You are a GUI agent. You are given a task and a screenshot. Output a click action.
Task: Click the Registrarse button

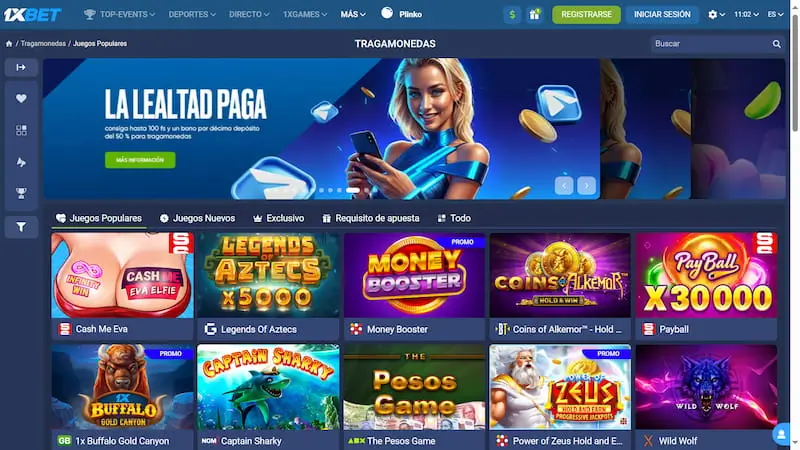pos(586,15)
